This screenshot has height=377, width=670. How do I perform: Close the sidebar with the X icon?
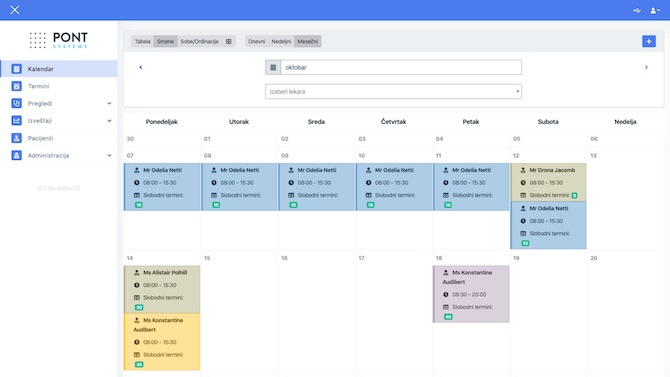15,10
